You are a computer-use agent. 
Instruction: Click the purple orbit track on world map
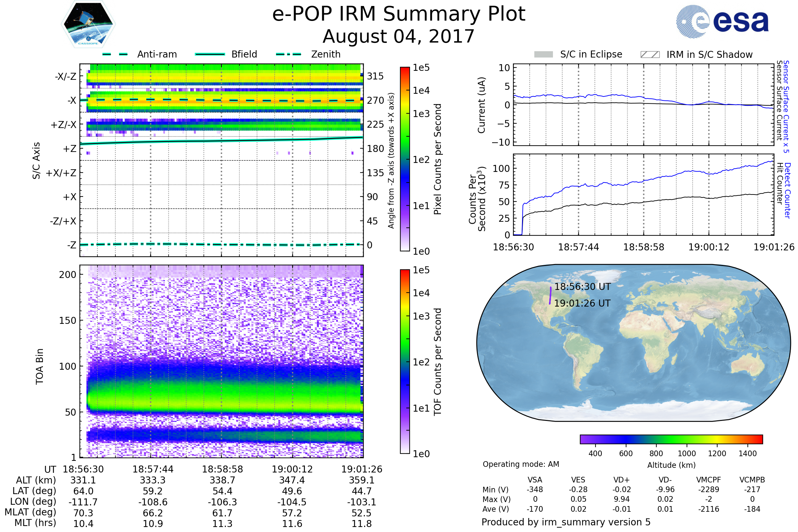pos(550,296)
